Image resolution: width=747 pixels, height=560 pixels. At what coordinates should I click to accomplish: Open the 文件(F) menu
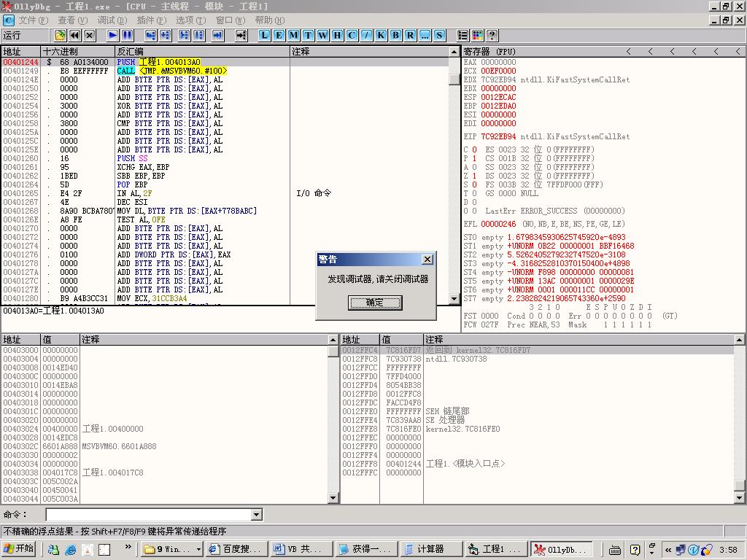34,20
